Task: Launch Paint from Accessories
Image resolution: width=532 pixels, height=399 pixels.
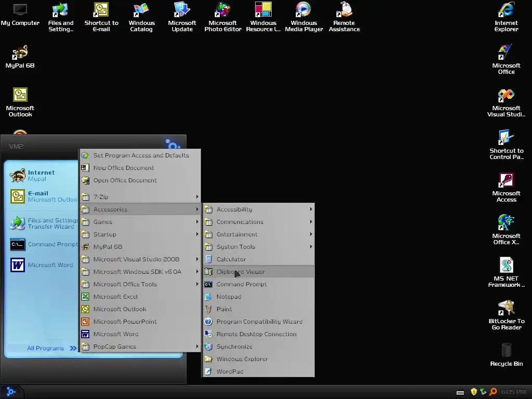Action: (259, 309)
